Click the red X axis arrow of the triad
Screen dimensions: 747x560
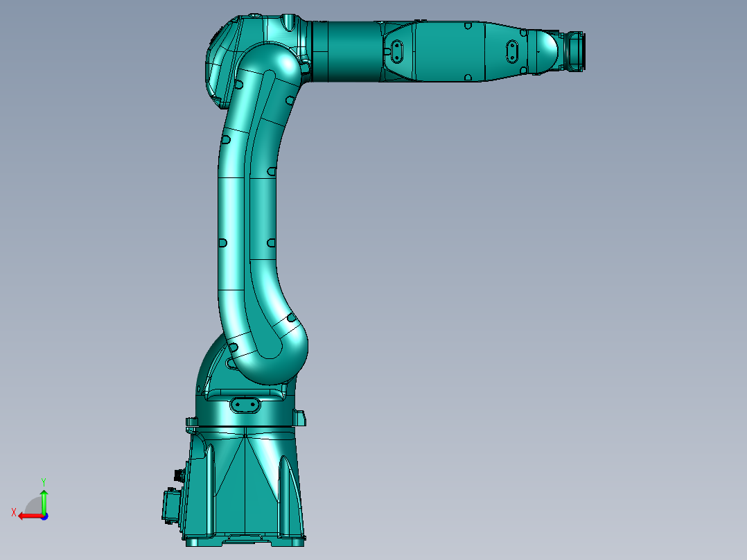[30, 516]
